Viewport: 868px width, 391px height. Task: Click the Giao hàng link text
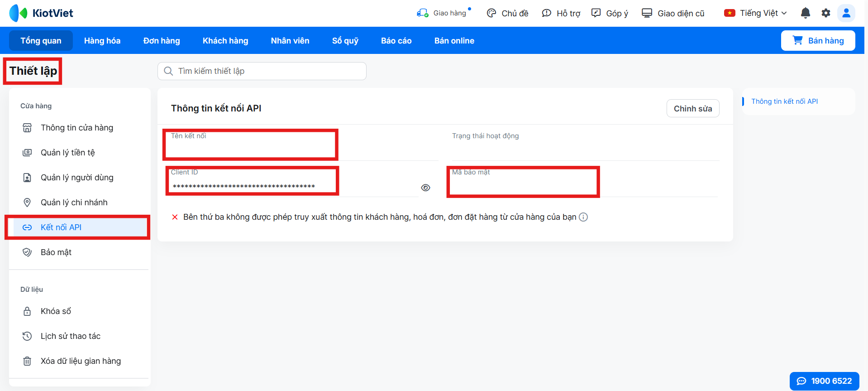click(449, 13)
